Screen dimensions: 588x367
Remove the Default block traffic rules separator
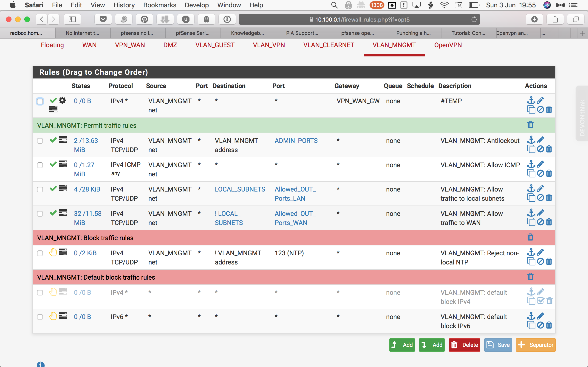click(x=530, y=277)
